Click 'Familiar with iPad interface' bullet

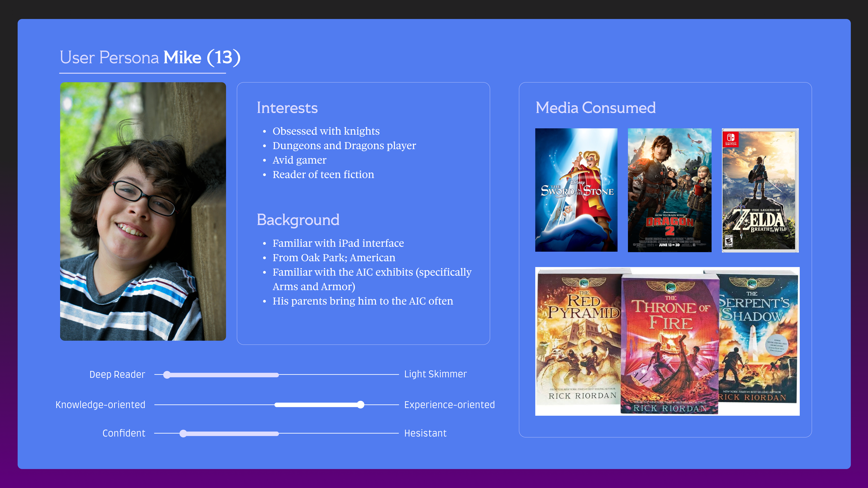338,243
